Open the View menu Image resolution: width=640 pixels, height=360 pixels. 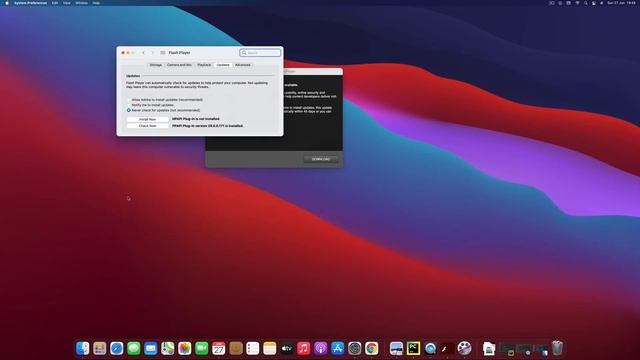[67, 3]
